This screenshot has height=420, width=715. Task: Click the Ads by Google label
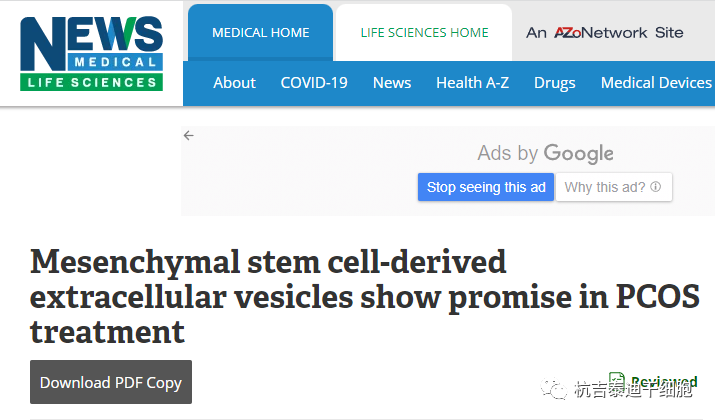[545, 153]
